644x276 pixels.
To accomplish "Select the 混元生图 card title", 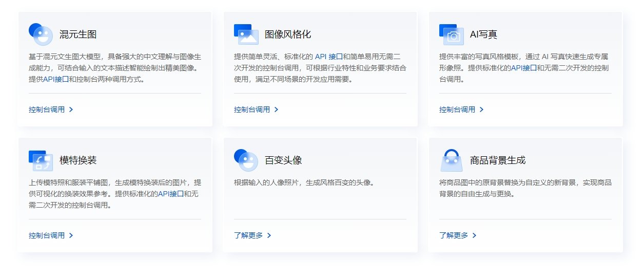I will coord(78,34).
